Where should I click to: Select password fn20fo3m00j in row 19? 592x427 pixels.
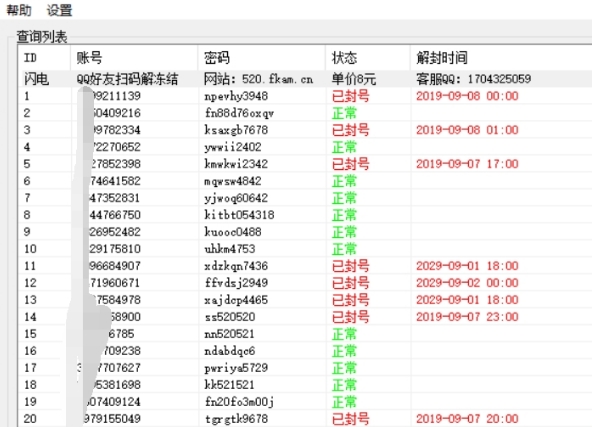point(239,402)
